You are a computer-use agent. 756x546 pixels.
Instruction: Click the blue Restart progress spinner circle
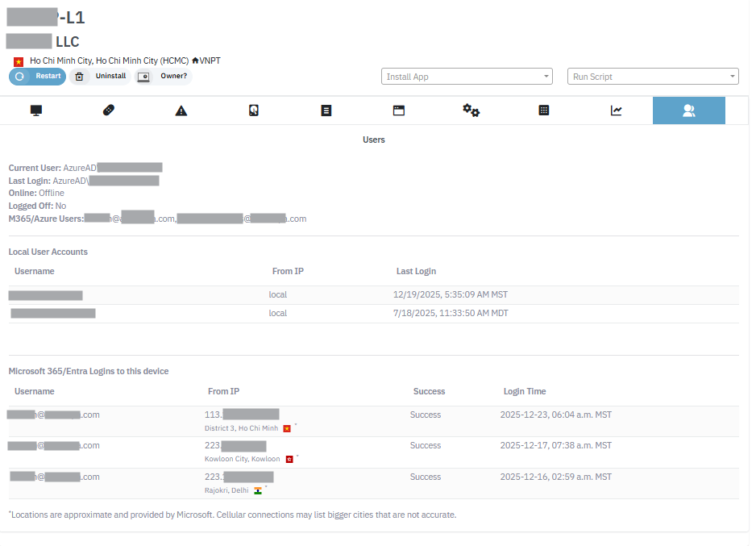[x=19, y=76]
